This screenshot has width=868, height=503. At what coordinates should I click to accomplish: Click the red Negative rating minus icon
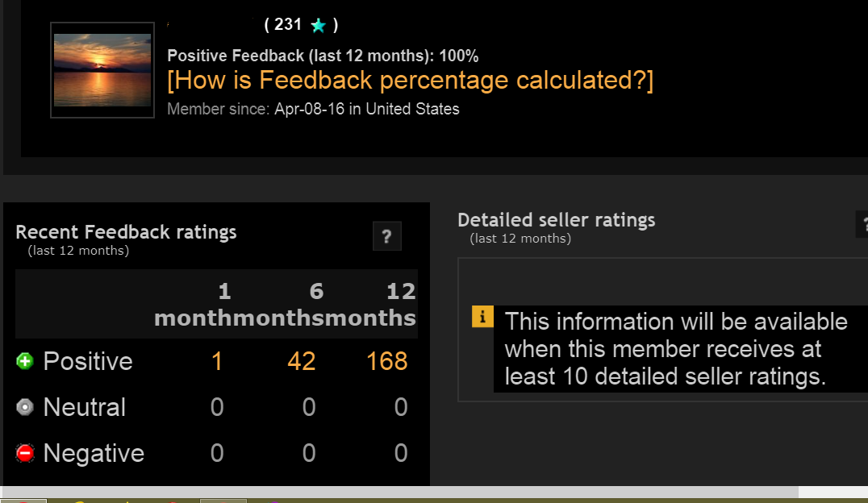[x=24, y=452]
